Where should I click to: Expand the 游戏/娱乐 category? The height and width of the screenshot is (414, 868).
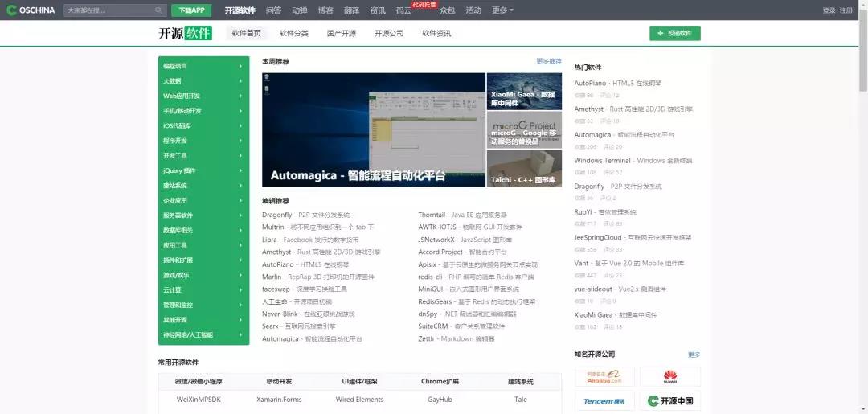(x=203, y=275)
